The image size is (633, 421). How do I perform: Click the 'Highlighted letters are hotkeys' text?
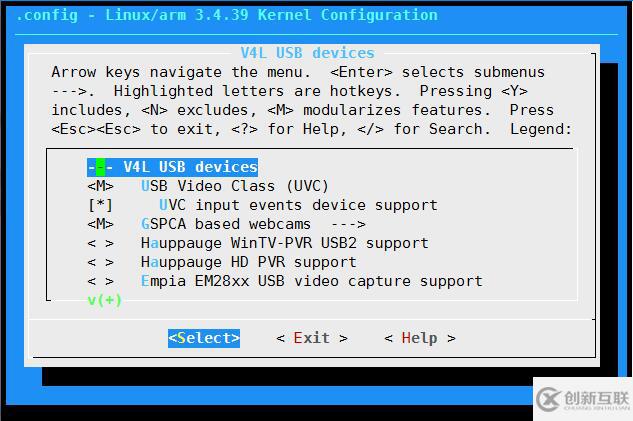click(257, 91)
